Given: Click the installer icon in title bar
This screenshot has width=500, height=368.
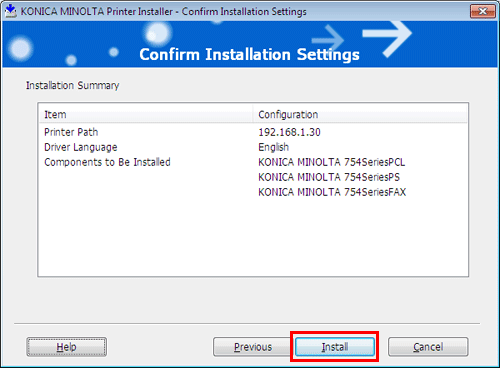Looking at the screenshot, I should [11, 11].
